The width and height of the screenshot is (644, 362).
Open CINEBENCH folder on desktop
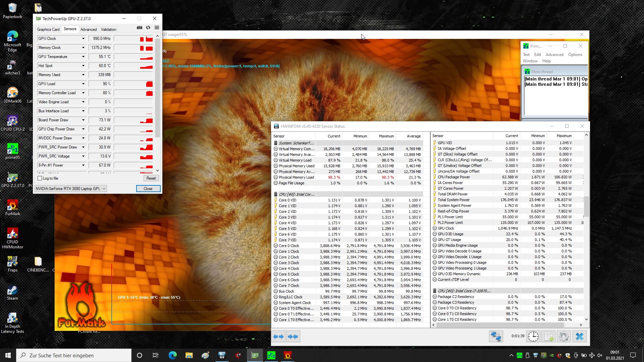tap(38, 264)
